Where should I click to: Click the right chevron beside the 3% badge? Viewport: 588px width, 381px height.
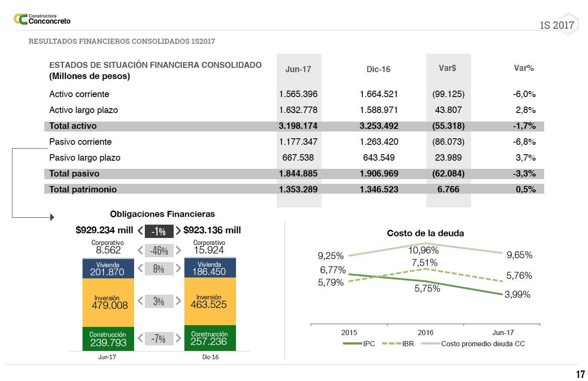click(178, 302)
